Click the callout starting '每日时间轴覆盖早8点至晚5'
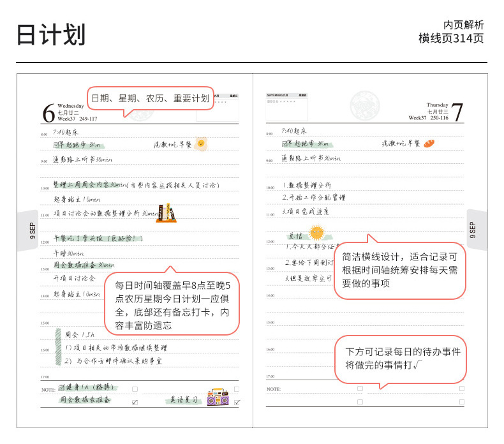The image size is (504, 444). pyautogui.click(x=172, y=305)
